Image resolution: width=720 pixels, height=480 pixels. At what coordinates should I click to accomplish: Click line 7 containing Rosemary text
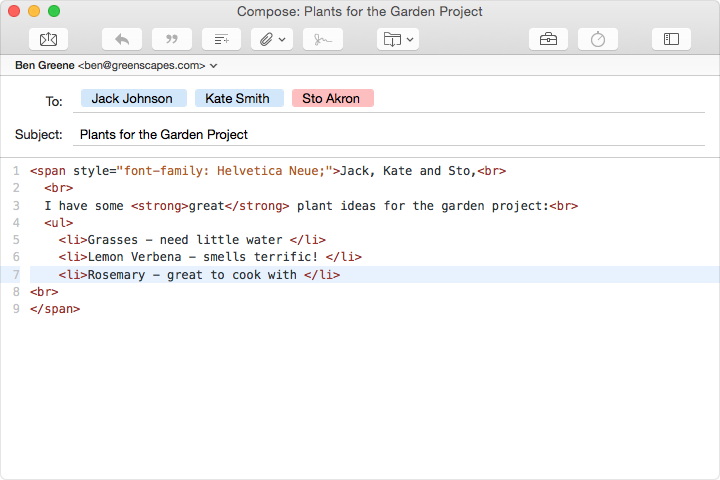point(199,274)
